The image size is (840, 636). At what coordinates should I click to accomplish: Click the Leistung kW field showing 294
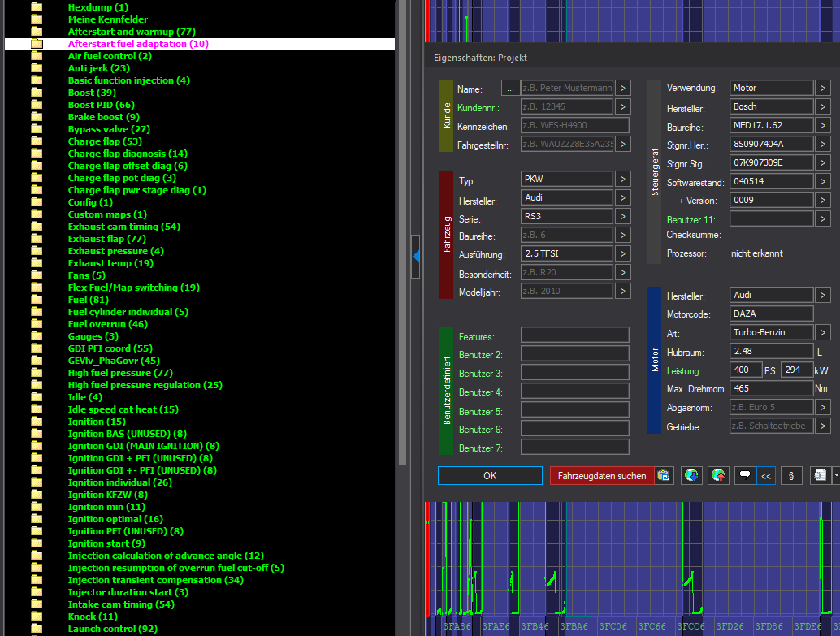pos(797,370)
